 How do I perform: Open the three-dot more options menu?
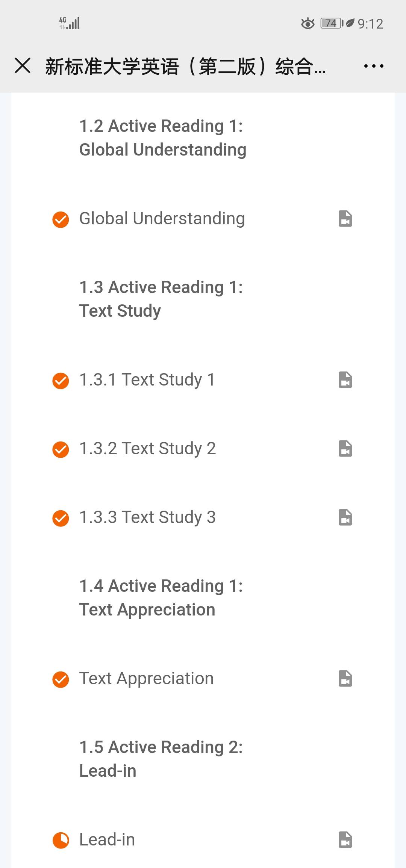[373, 66]
